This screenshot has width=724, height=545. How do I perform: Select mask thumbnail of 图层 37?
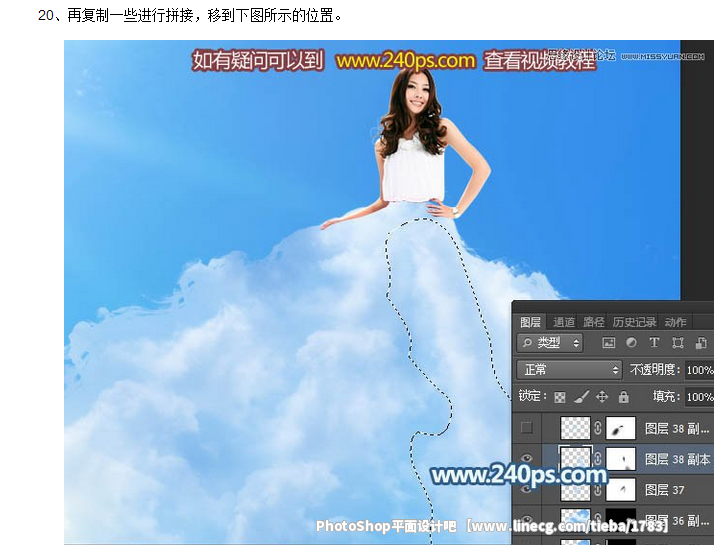pos(620,490)
